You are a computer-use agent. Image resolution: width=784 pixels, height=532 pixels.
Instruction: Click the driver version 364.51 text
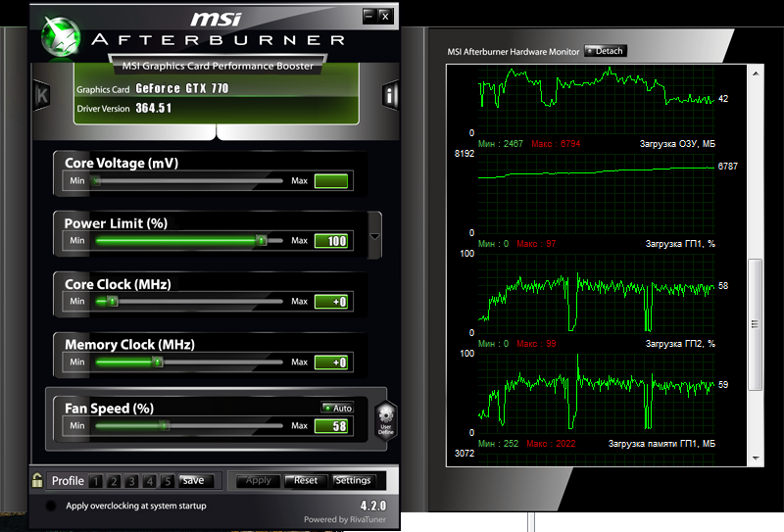point(154,108)
